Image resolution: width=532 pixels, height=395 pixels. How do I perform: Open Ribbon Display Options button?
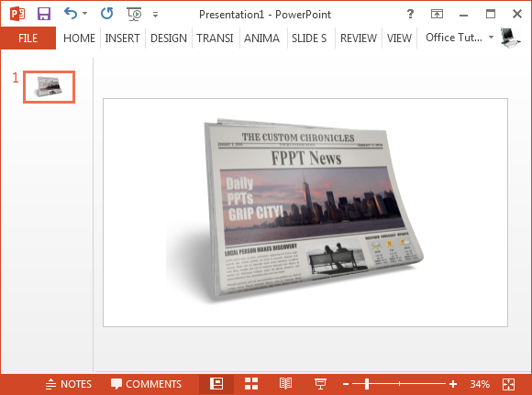pos(437,14)
